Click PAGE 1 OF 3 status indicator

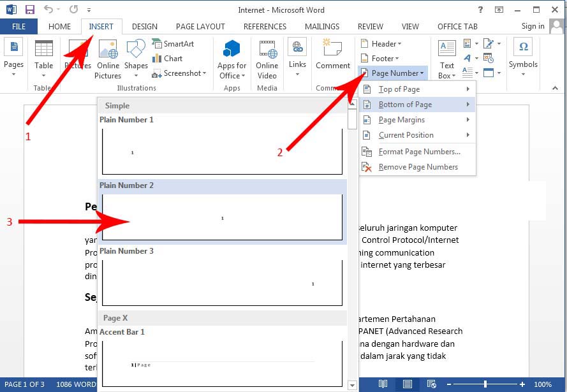point(25,384)
